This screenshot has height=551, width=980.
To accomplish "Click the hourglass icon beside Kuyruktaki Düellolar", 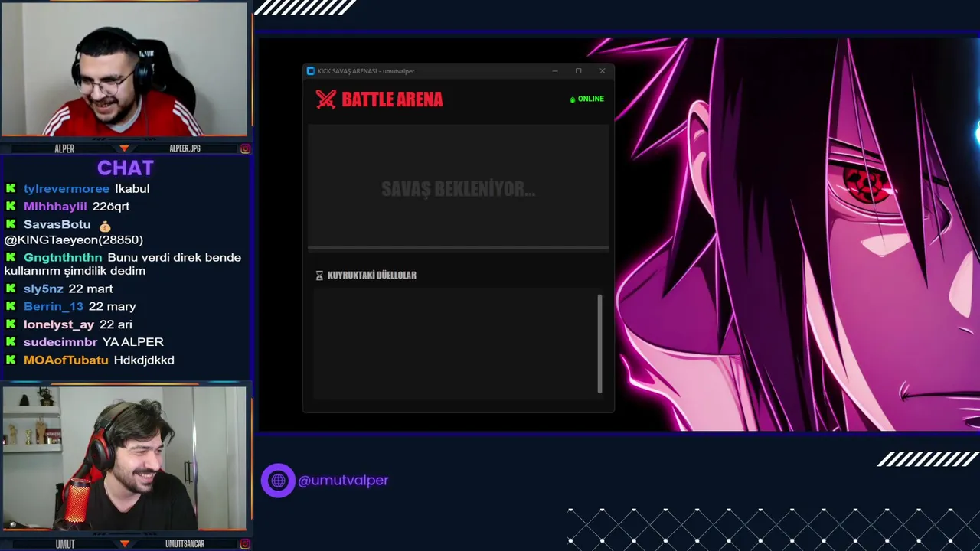I will (x=319, y=275).
